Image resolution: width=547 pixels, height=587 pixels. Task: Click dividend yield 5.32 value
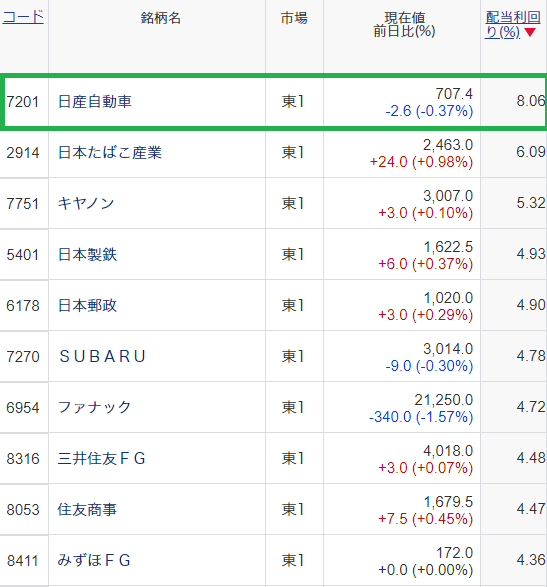pos(531,203)
